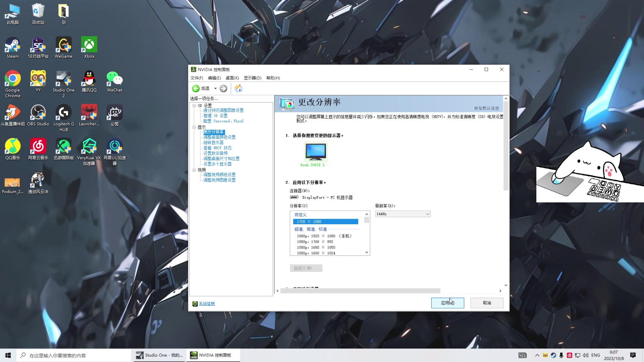Open the 腾讯QQ desktop icon
The height and width of the screenshot is (362, 644).
pyautogui.click(x=89, y=81)
